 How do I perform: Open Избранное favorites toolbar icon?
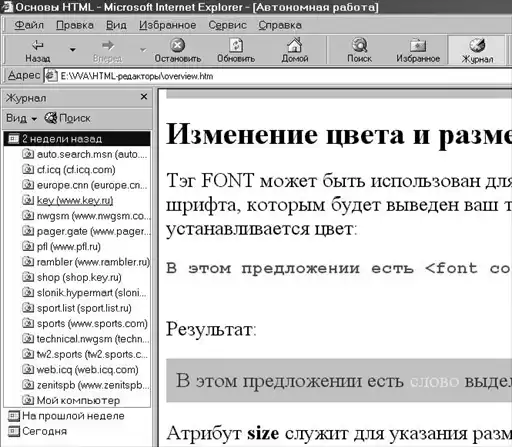(418, 45)
